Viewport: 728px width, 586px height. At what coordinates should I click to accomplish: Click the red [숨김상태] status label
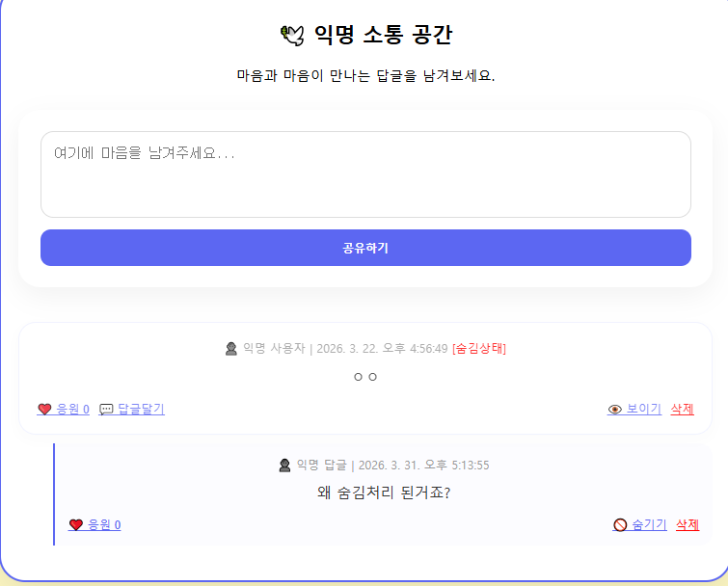478,348
